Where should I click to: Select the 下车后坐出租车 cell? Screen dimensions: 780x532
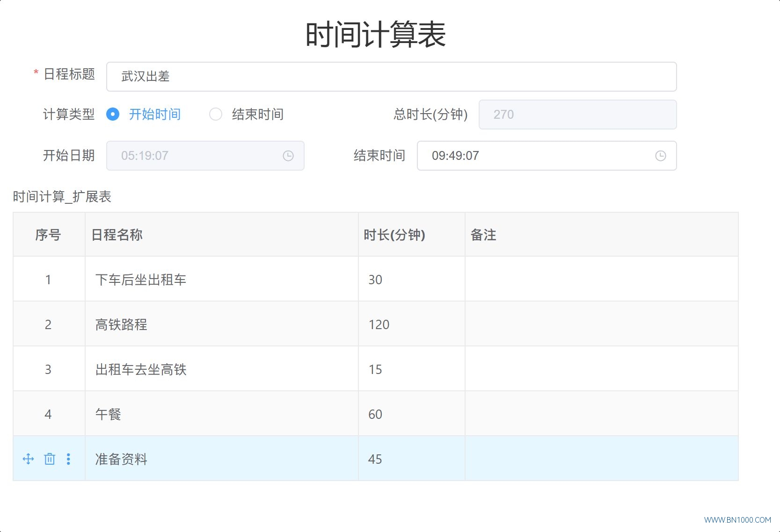click(222, 279)
